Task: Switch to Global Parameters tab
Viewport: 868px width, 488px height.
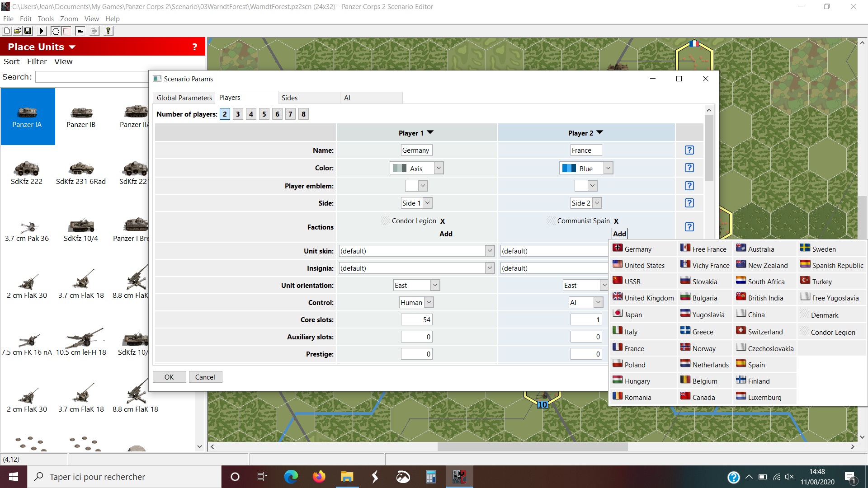Action: pyautogui.click(x=184, y=98)
